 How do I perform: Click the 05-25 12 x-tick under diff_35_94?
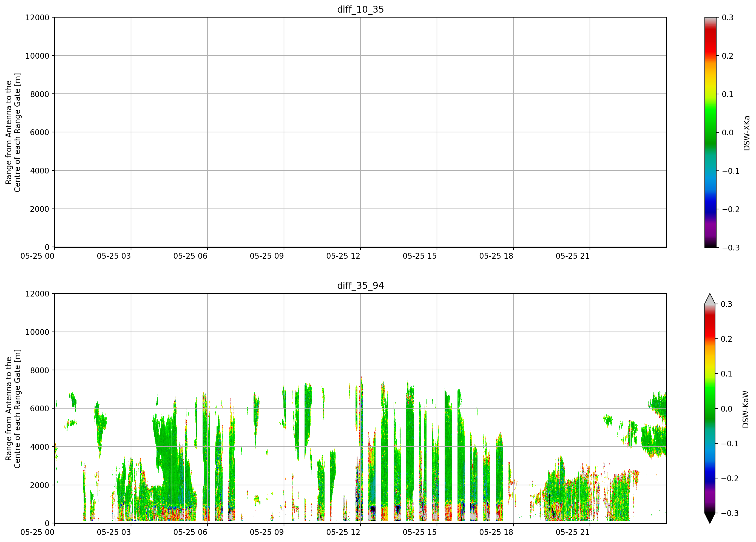(x=343, y=532)
